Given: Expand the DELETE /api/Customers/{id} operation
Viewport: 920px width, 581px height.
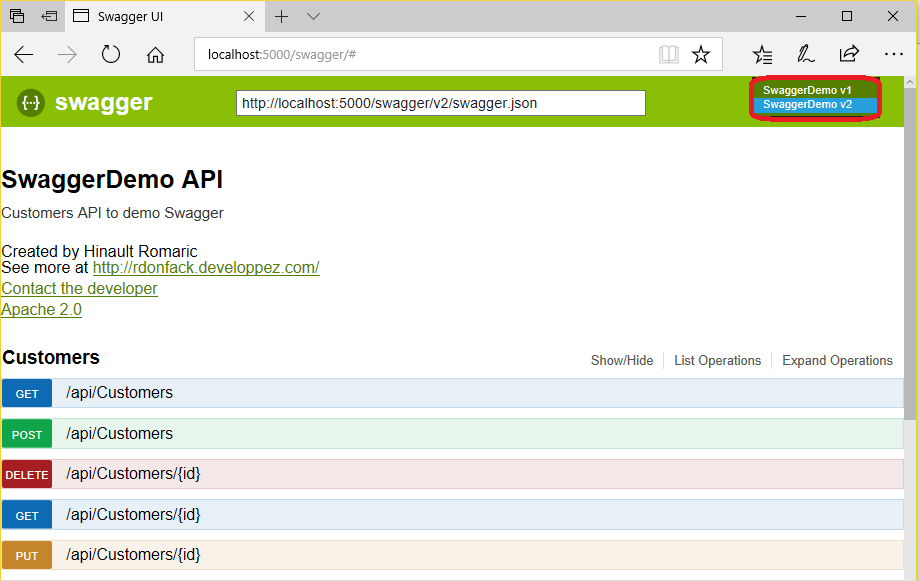Looking at the screenshot, I should pyautogui.click(x=133, y=474).
